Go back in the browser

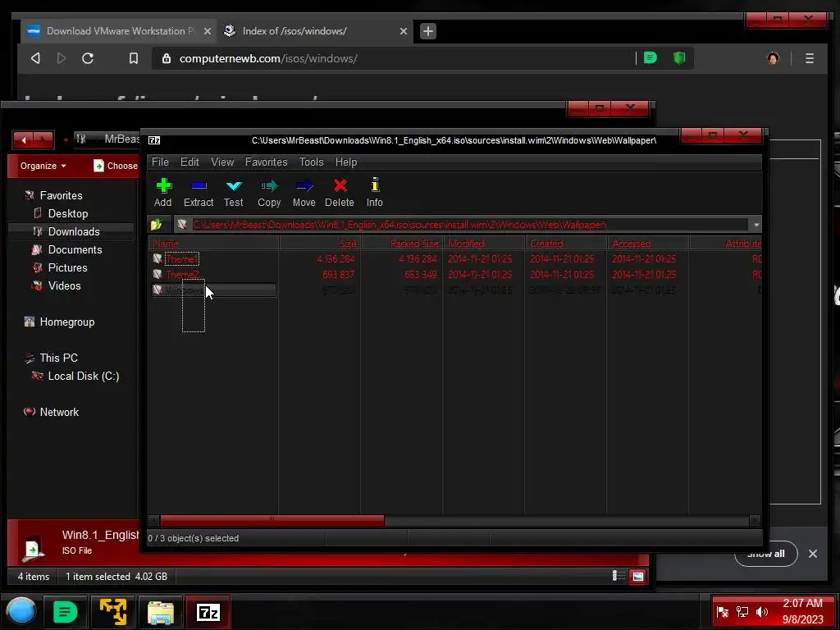(35, 58)
